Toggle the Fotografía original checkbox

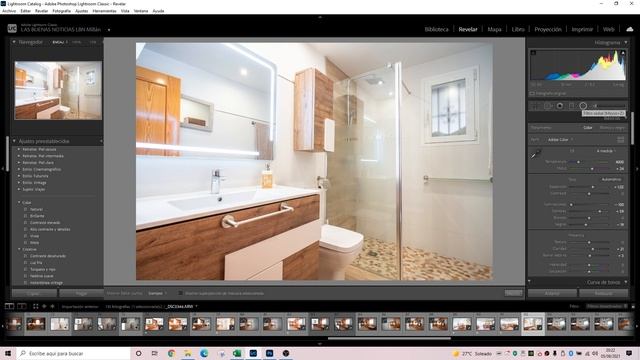[532, 93]
